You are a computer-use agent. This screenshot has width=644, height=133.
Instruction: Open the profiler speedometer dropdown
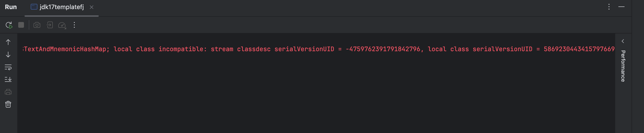(x=62, y=25)
